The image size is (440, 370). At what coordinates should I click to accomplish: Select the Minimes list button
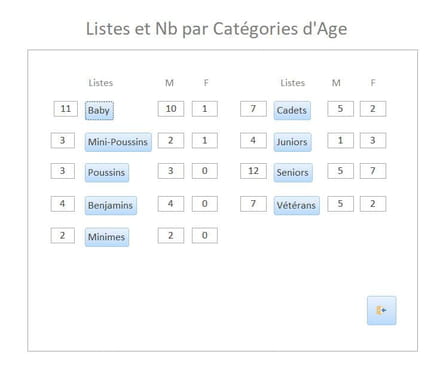click(x=107, y=237)
